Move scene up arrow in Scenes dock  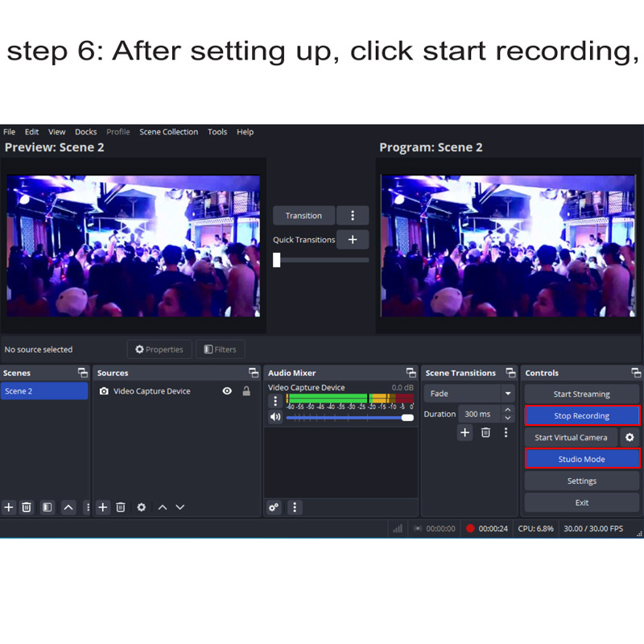pyautogui.click(x=68, y=507)
